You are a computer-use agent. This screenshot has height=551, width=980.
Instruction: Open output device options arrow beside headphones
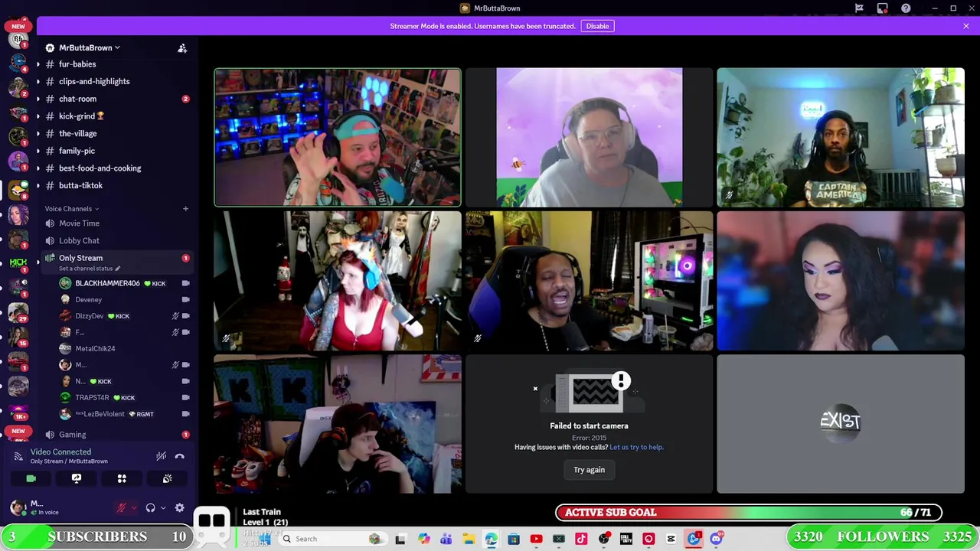pyautogui.click(x=163, y=507)
